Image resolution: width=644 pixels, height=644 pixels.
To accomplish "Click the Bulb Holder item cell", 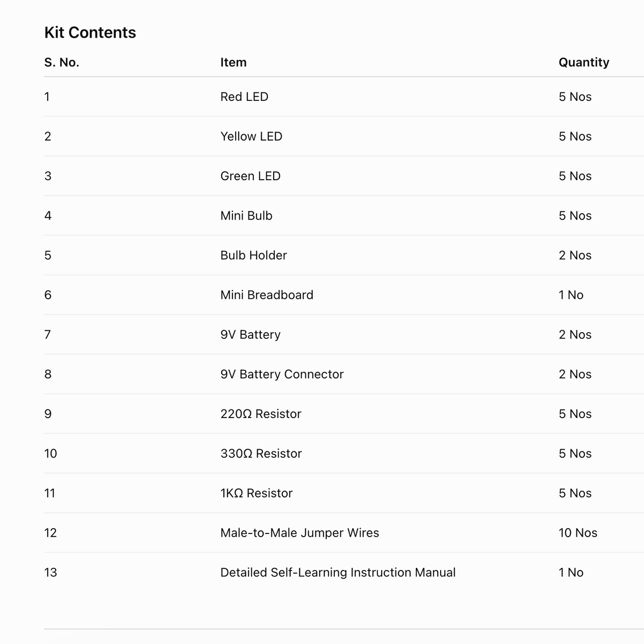I will point(254,255).
